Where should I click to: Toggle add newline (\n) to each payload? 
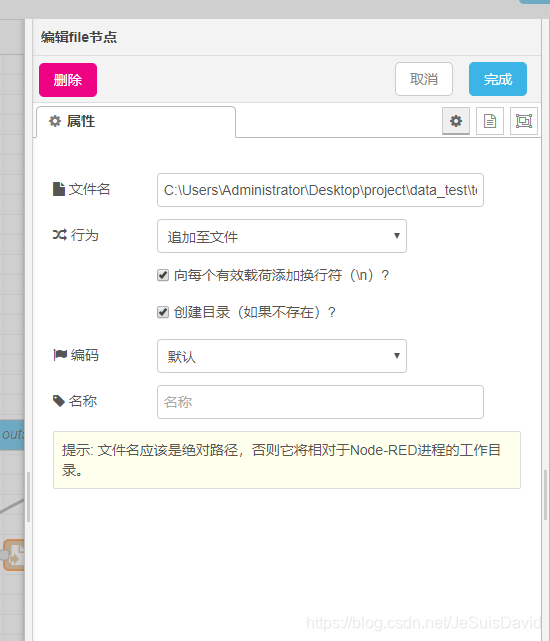[x=163, y=275]
